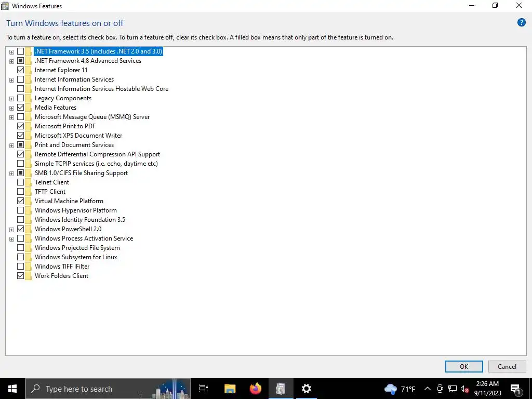Uncheck Work Folders Client
The height and width of the screenshot is (399, 532).
[x=20, y=275]
